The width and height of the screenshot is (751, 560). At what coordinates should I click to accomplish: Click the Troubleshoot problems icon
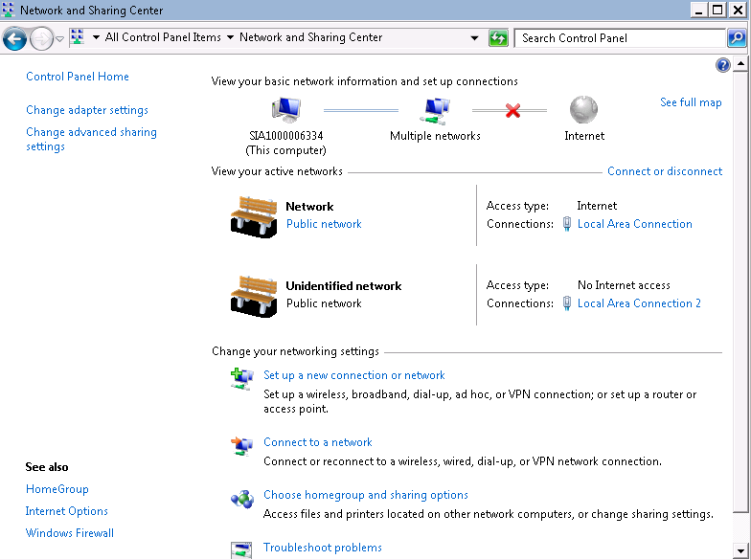(241, 550)
